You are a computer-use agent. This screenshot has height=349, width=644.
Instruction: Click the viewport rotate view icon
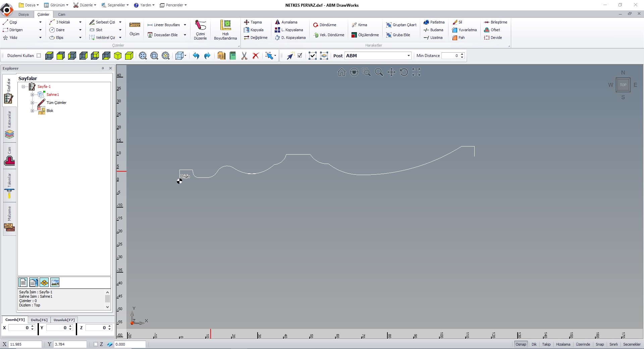(x=404, y=72)
